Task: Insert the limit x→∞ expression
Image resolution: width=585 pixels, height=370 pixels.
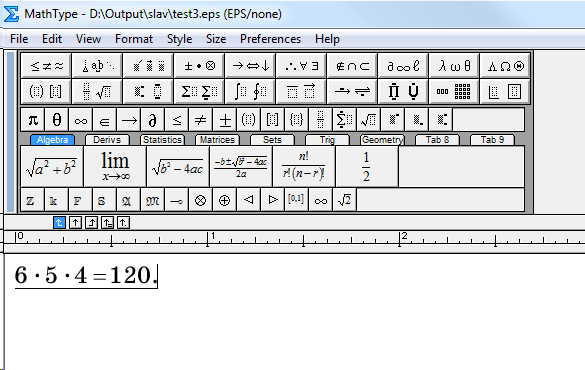Action: point(115,166)
